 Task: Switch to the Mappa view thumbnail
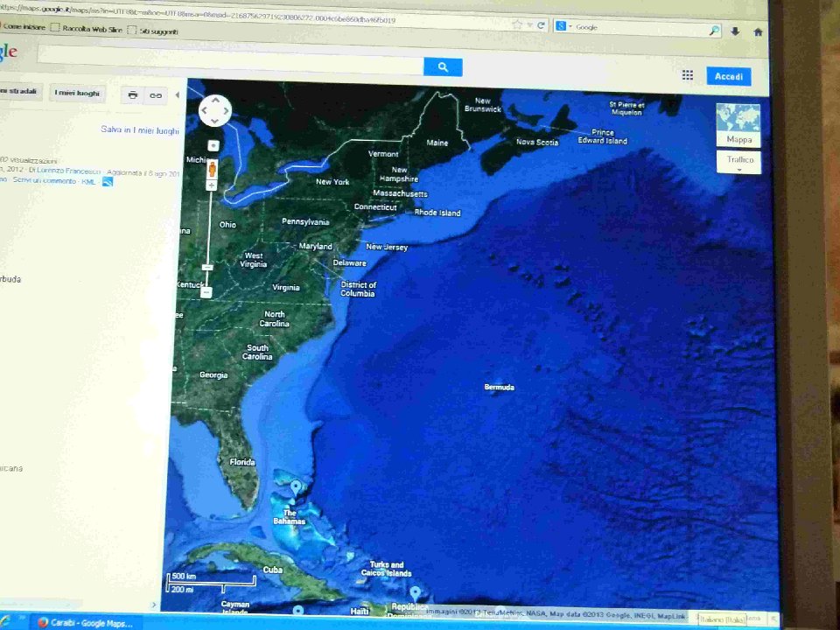coord(738,125)
